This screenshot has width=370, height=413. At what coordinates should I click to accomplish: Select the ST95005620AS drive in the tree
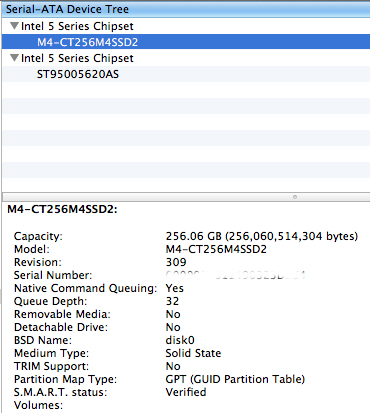click(x=78, y=74)
